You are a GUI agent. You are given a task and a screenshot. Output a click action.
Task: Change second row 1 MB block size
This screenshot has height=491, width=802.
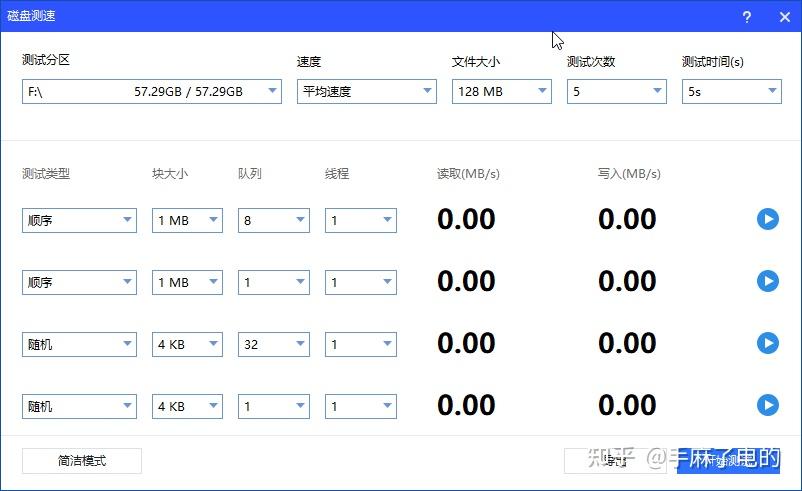tap(187, 282)
